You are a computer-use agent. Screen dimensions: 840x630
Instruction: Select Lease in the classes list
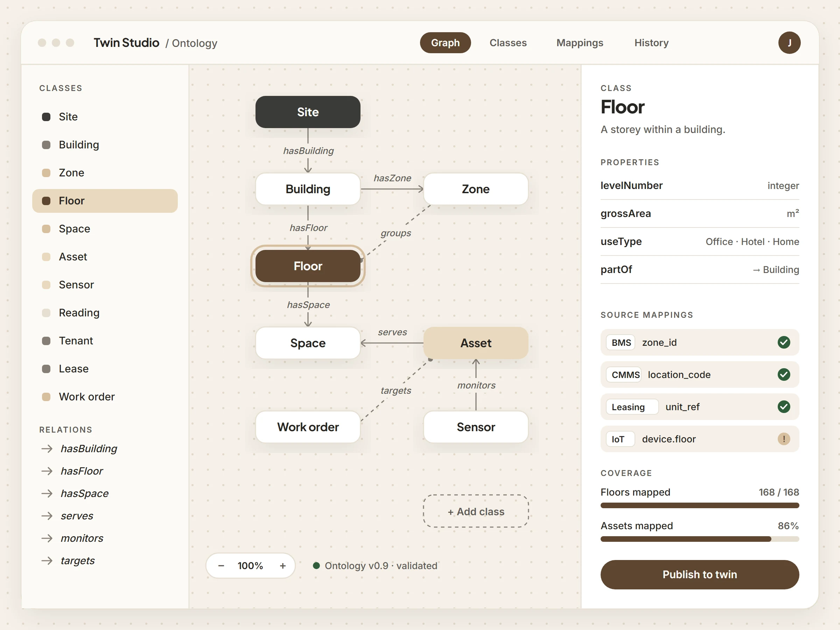click(105, 369)
